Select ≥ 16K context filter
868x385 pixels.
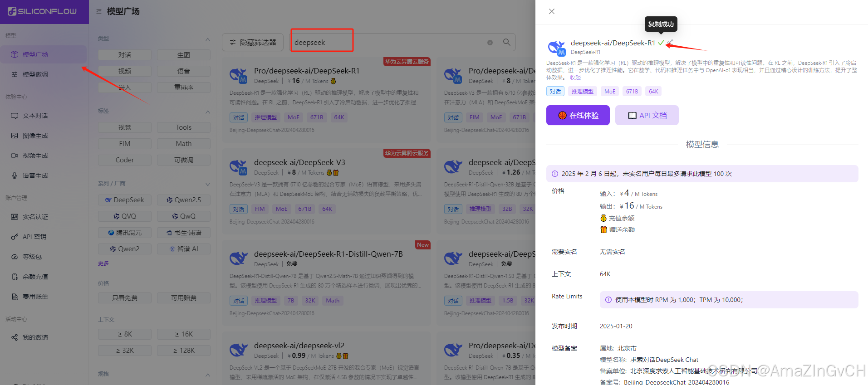click(x=184, y=334)
